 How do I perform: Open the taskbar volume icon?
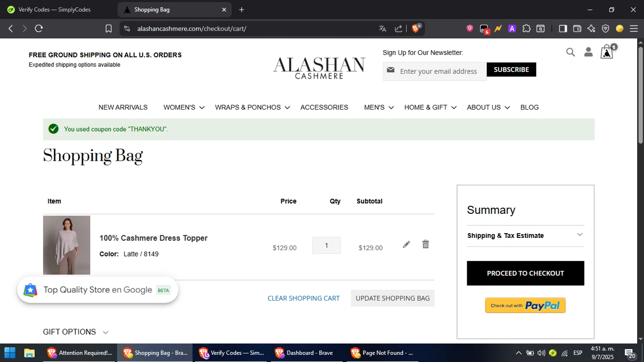(x=541, y=353)
